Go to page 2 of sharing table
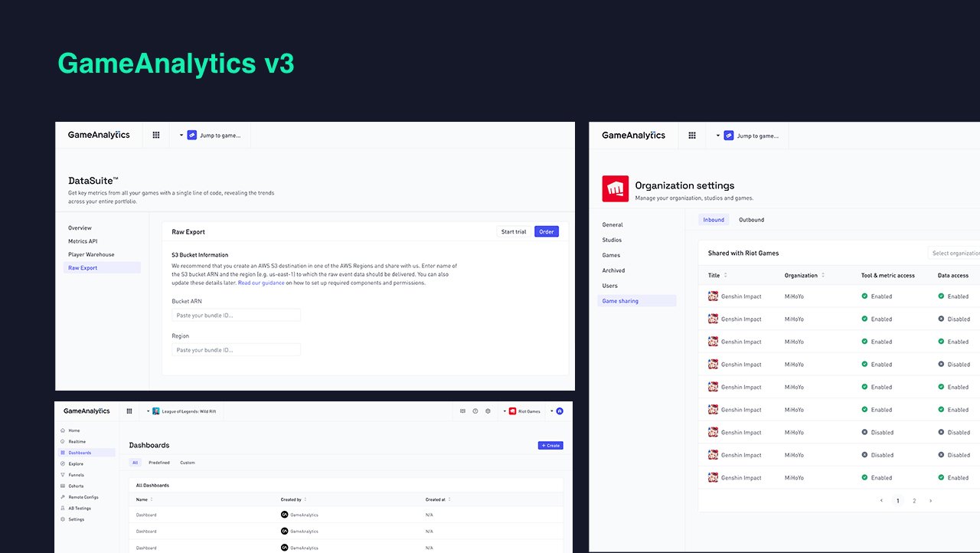980x553 pixels. 914,501
